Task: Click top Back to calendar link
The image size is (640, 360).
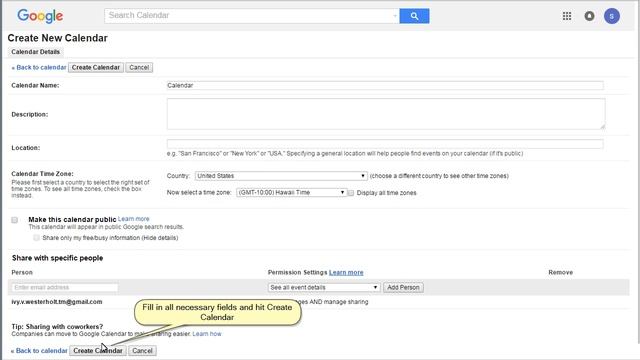Action: 39,67
